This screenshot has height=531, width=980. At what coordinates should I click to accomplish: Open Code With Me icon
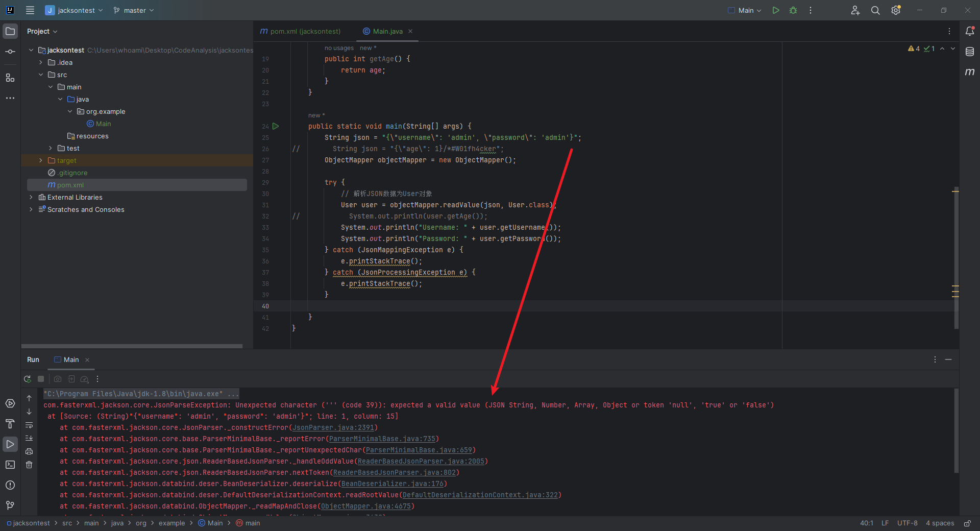[855, 10]
